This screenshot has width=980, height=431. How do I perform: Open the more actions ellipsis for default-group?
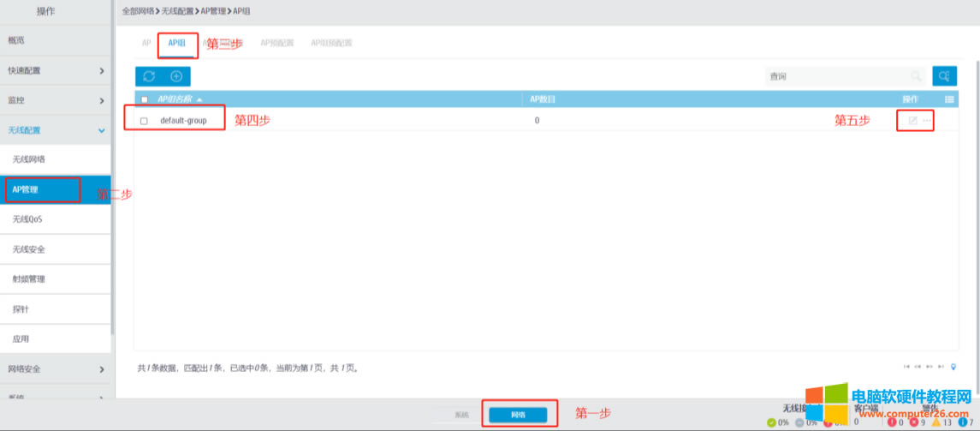926,121
